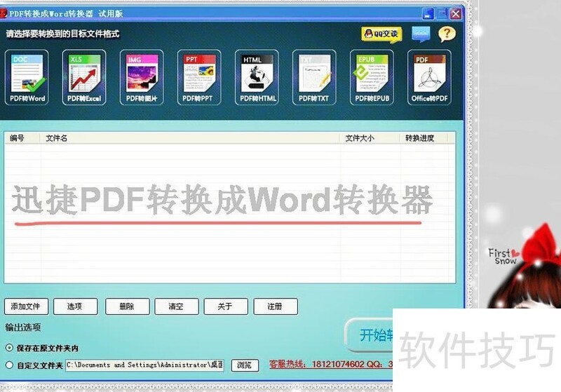Open the 关于 about button
Screen dimensions: 561x392
[225, 306]
